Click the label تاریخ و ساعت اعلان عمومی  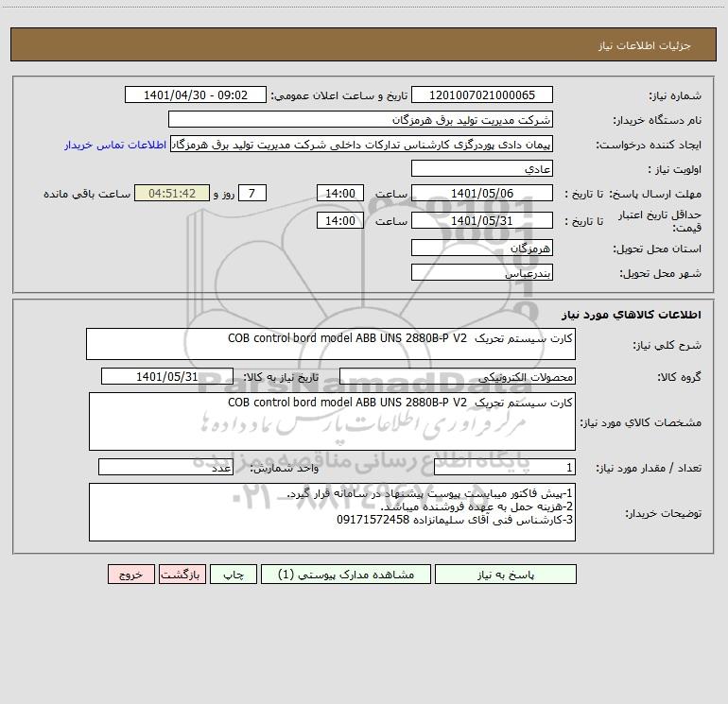pyautogui.click(x=338, y=95)
